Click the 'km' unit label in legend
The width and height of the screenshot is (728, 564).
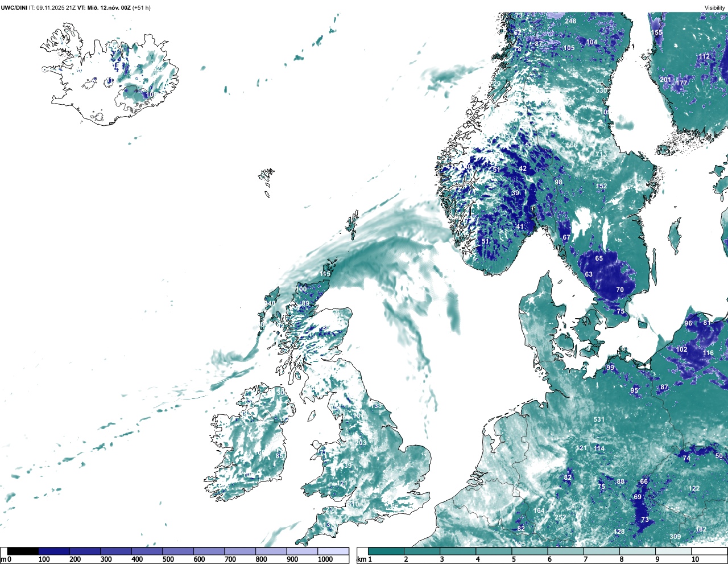(361, 559)
